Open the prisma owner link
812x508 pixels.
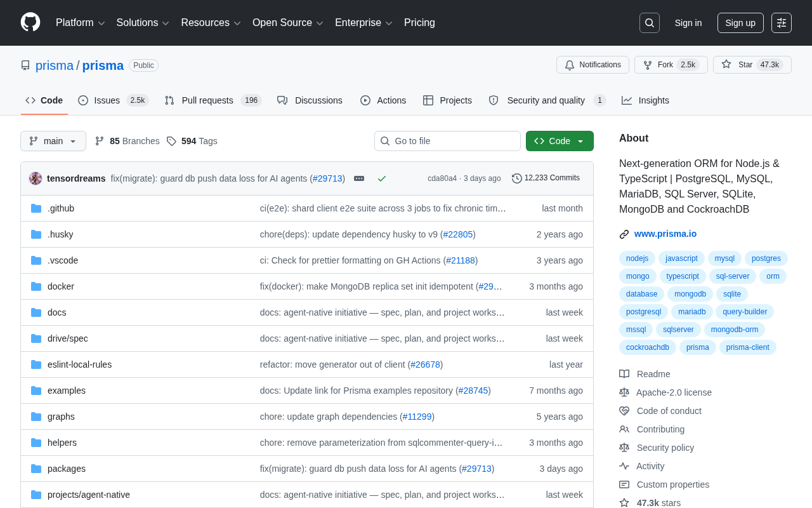(55, 65)
